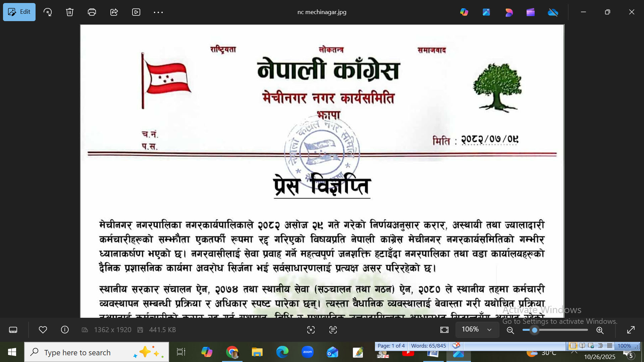Show file info panel

pyautogui.click(x=65, y=330)
